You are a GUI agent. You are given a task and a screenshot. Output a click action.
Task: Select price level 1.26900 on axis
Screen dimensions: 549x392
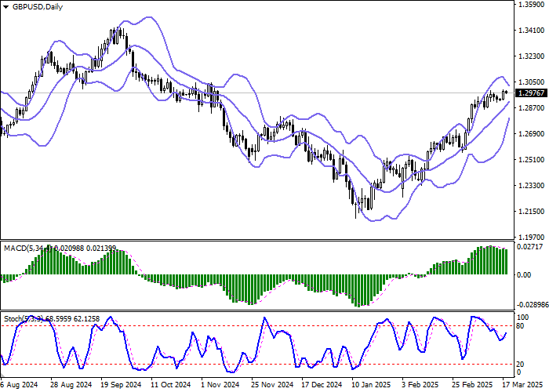coord(531,134)
